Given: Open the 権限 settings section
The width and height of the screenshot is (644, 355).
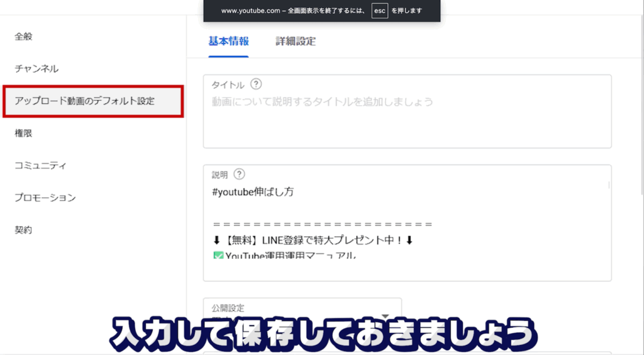Looking at the screenshot, I should tap(23, 133).
